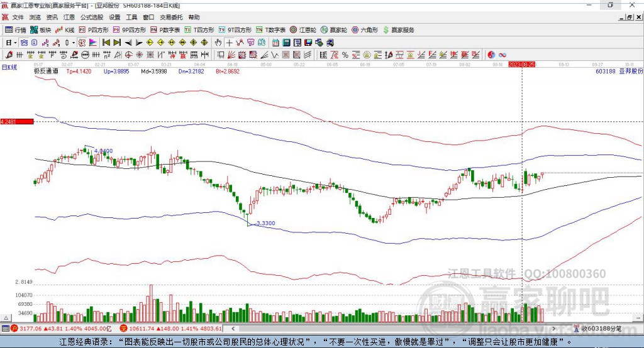Screen dimensions: 644x348
Task: Toggle the 极反 channel indicator button
Action: click(x=82, y=43)
